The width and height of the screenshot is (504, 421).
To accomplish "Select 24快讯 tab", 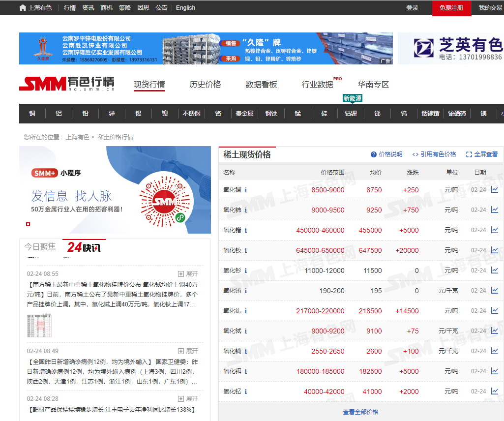I will pyautogui.click(x=84, y=247).
